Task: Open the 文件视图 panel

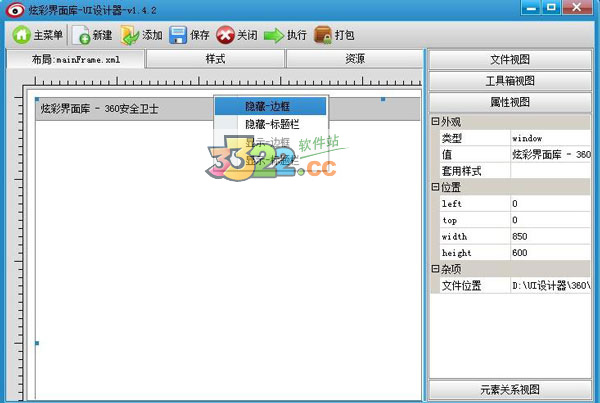Action: click(510, 59)
